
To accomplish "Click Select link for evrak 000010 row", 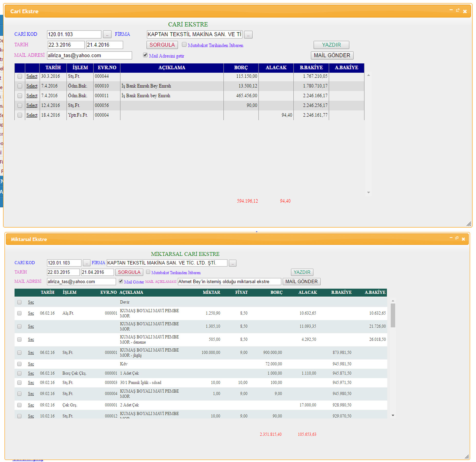I will tap(32, 86).
